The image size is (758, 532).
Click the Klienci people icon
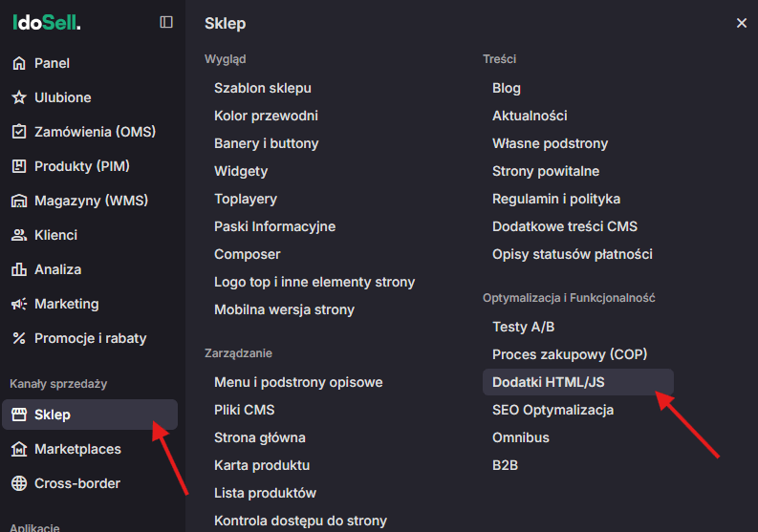pos(18,235)
